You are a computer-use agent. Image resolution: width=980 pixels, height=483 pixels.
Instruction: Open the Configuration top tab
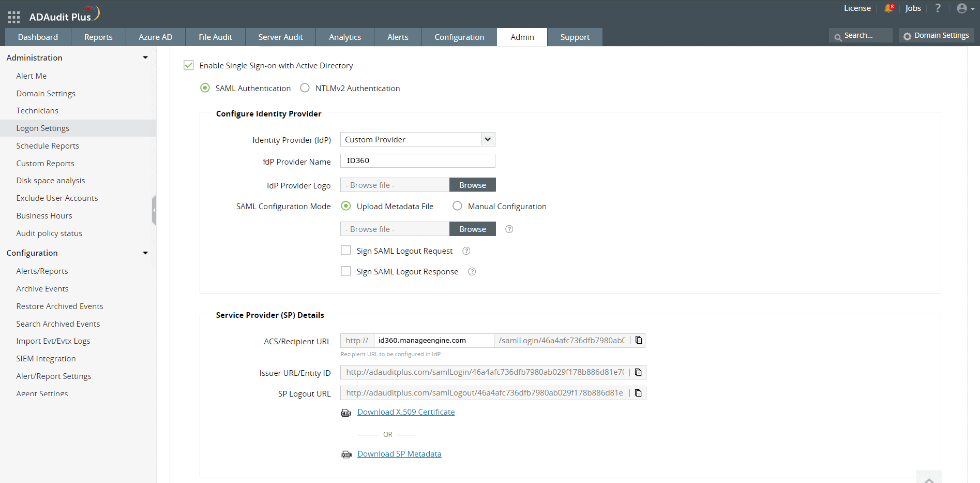(459, 37)
